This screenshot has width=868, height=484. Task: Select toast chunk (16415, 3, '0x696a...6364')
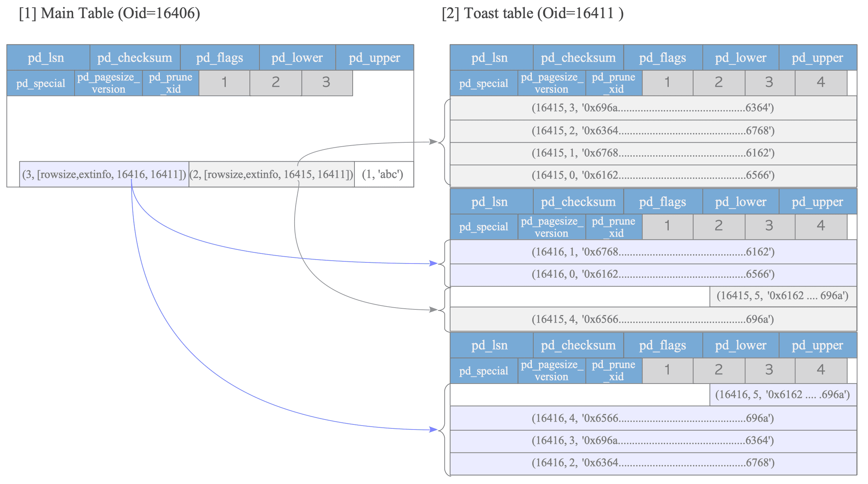tap(653, 108)
